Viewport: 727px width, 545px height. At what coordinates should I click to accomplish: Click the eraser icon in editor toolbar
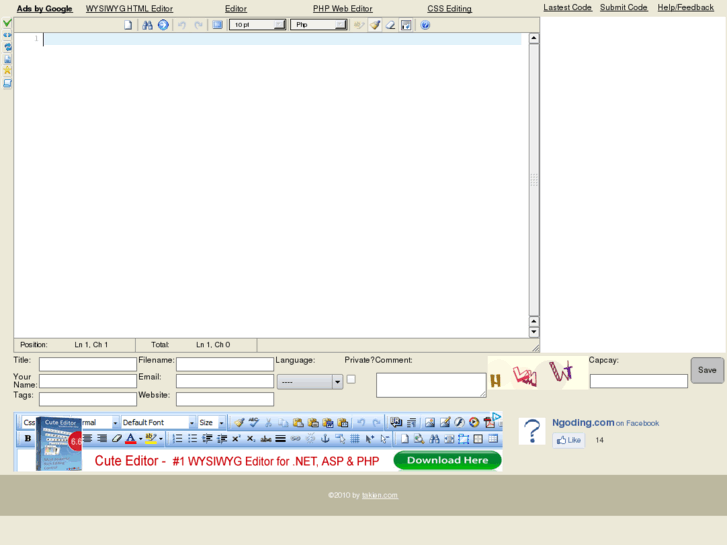coord(391,25)
